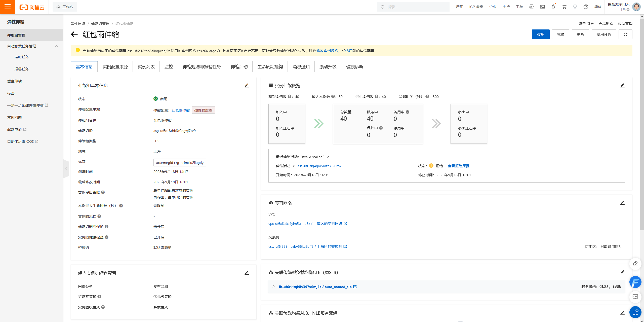
Task: Switch to 实例列表 tab
Action: (146, 67)
